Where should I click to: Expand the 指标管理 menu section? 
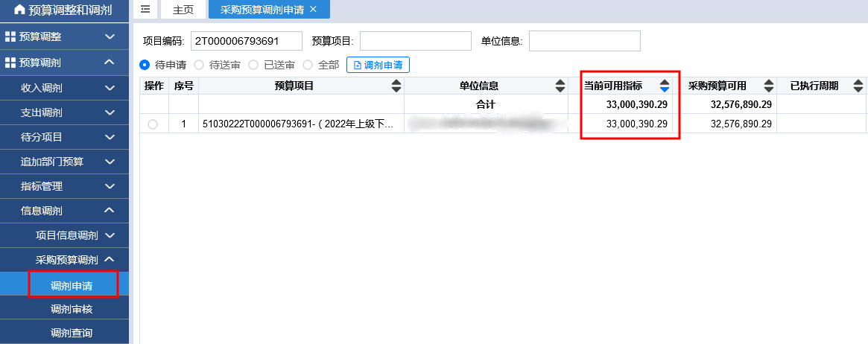(64, 186)
